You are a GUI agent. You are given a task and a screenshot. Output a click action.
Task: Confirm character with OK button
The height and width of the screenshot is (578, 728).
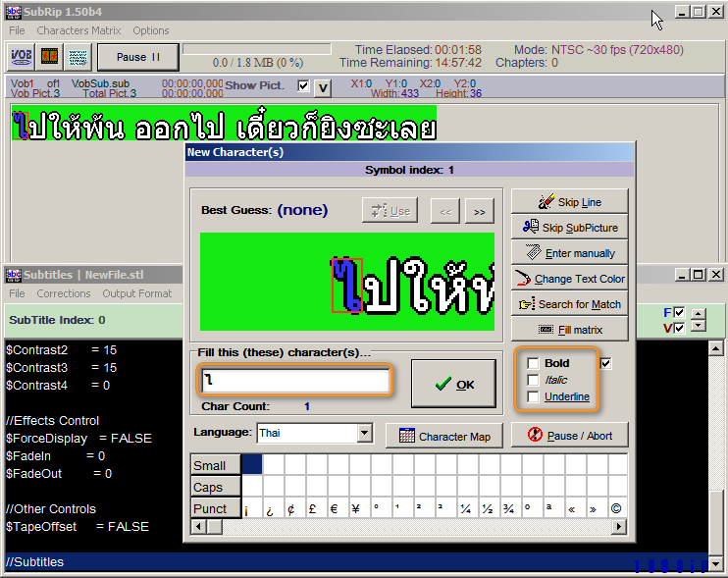(453, 384)
